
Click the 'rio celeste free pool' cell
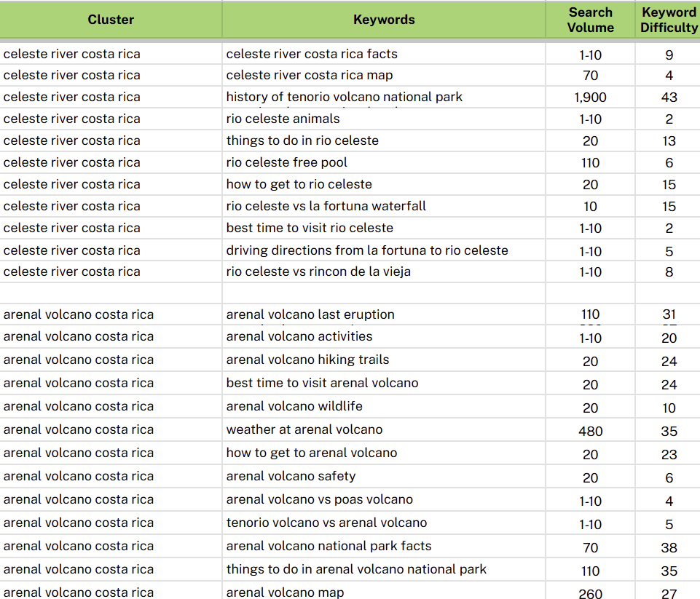coord(384,163)
